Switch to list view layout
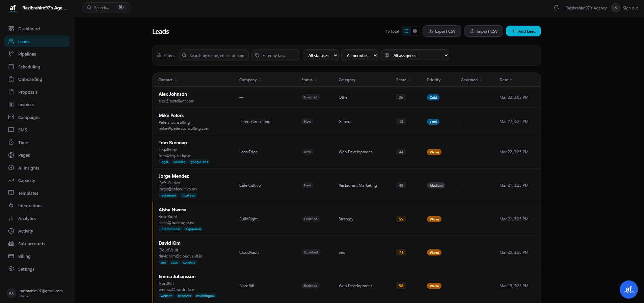Viewport: 644px width, 303px height. 406,31
